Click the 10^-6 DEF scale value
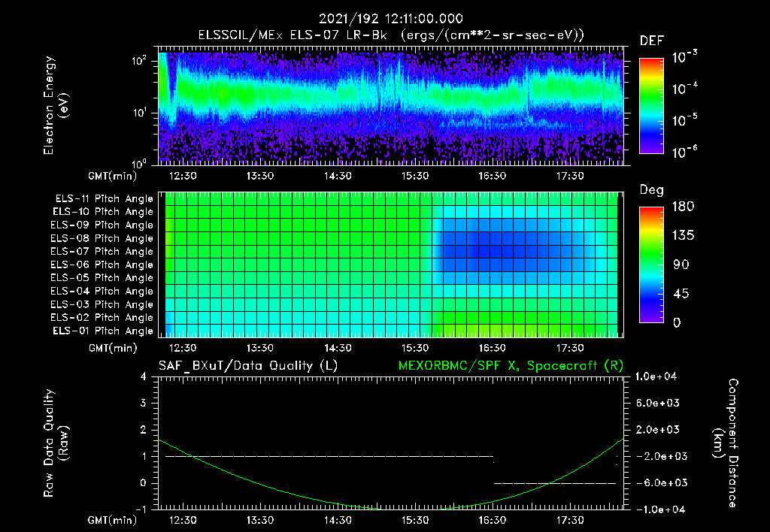The image size is (770, 532). point(684,152)
